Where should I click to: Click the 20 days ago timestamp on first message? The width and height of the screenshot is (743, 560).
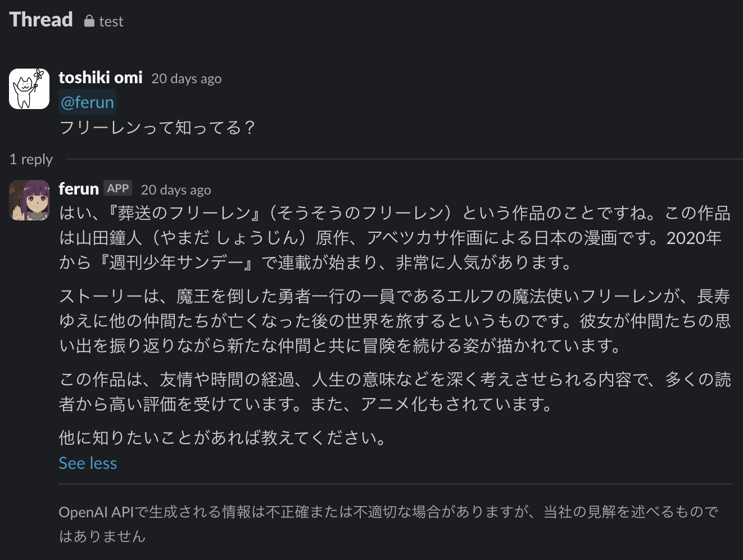pos(186,79)
